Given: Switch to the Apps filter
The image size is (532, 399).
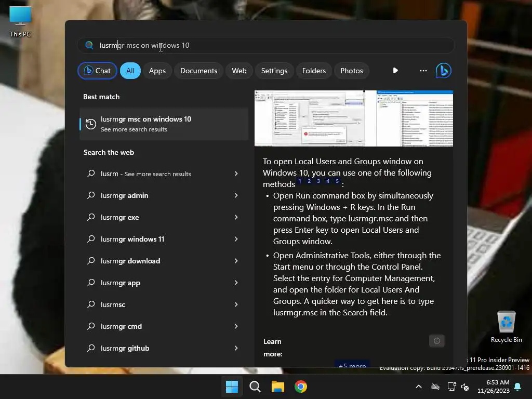Looking at the screenshot, I should (157, 71).
